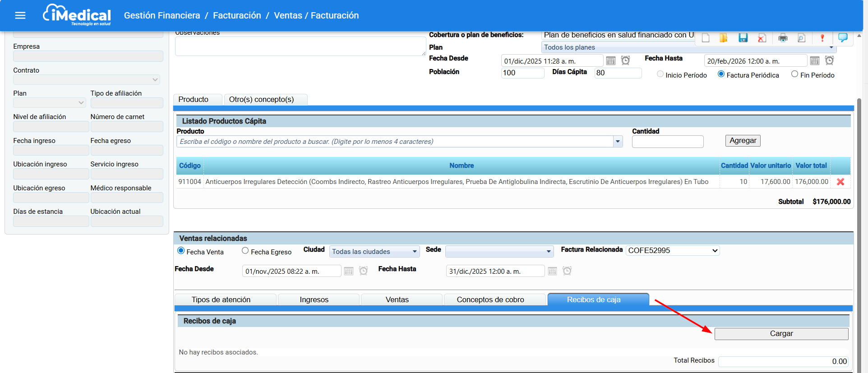Click into the Cantidad input field
Image resolution: width=868 pixels, height=373 pixels.
point(667,142)
